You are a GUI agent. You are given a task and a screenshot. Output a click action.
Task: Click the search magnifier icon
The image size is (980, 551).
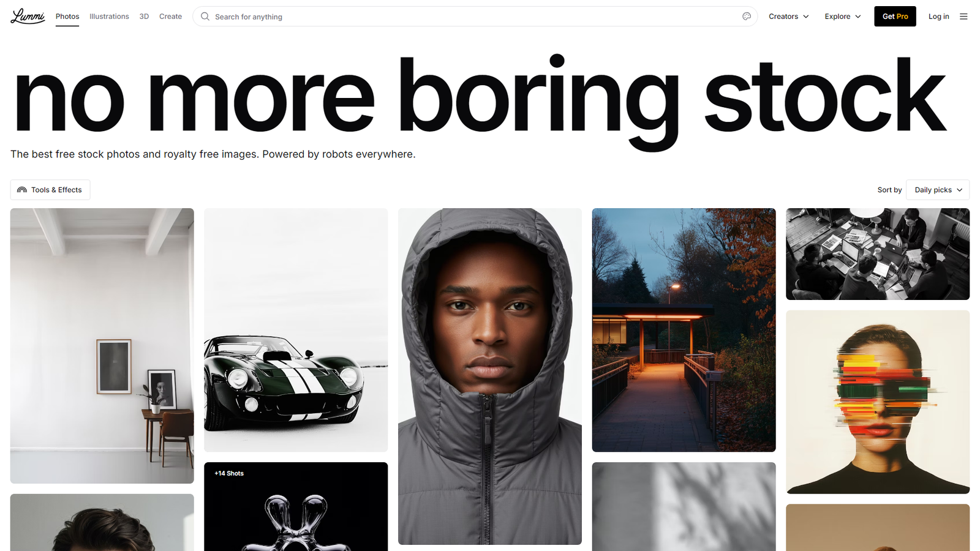(205, 17)
